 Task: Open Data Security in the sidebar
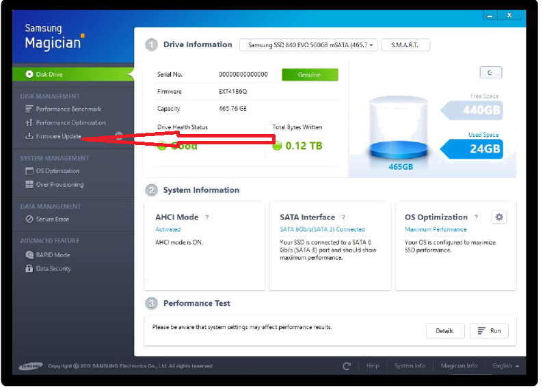(x=53, y=268)
